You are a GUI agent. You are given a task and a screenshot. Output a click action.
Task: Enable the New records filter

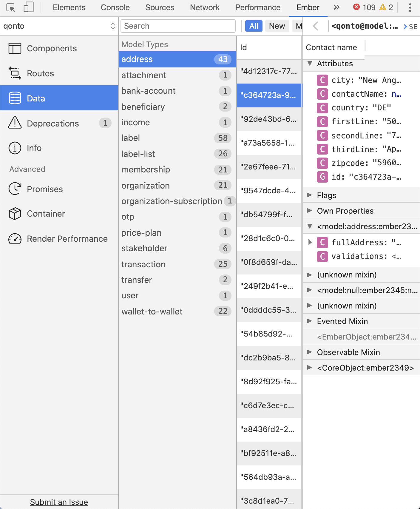tap(277, 26)
